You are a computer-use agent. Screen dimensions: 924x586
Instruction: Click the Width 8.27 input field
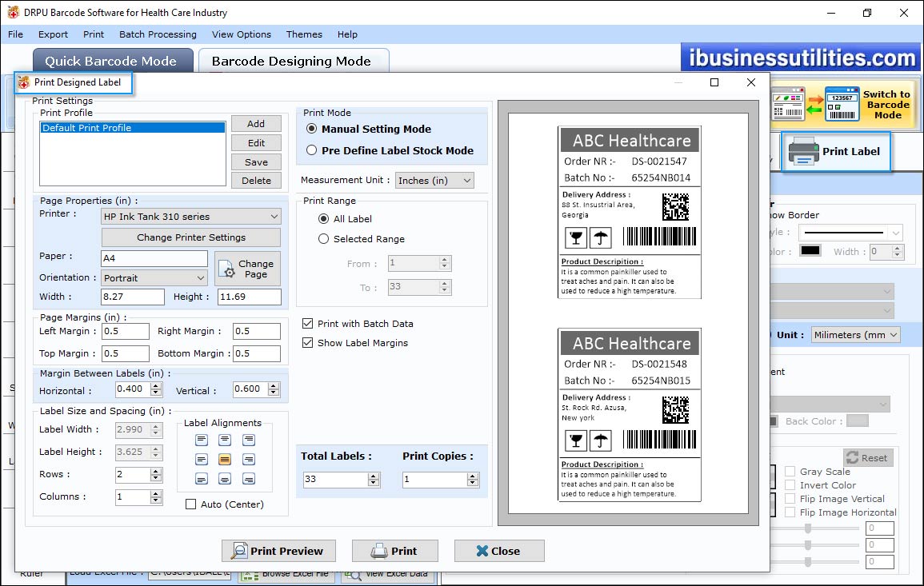(133, 297)
